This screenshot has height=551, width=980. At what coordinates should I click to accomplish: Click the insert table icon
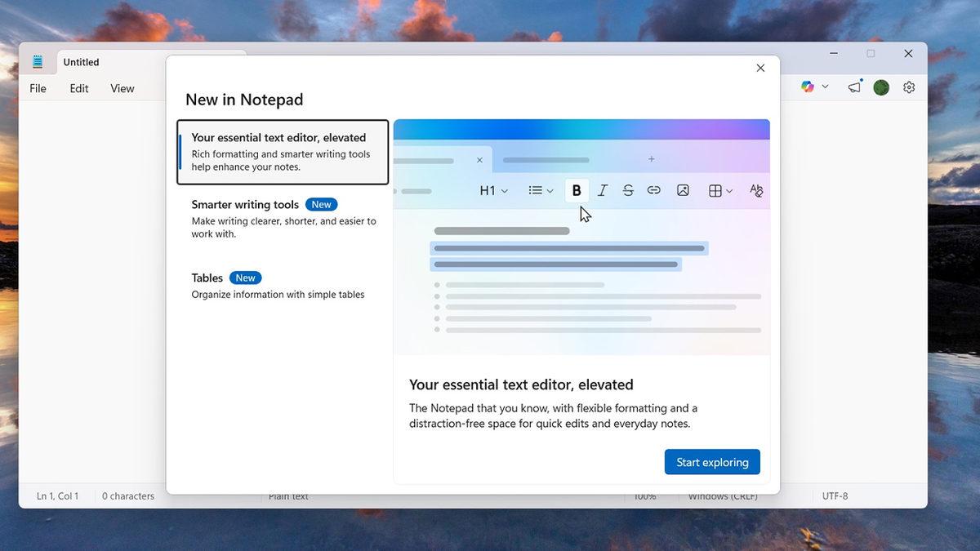point(714,190)
